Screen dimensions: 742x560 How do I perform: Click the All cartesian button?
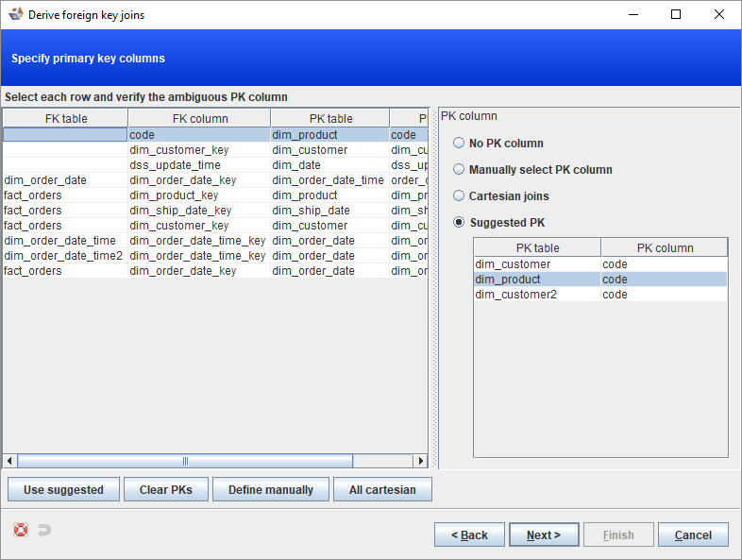382,489
